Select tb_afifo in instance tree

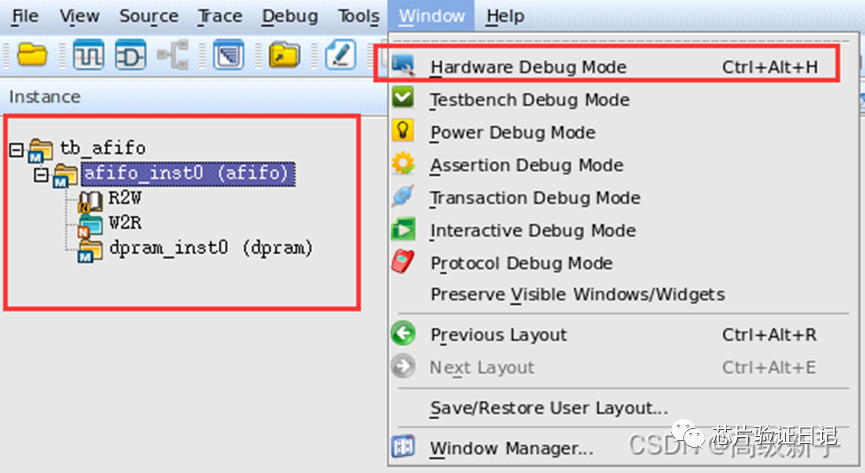(x=103, y=148)
